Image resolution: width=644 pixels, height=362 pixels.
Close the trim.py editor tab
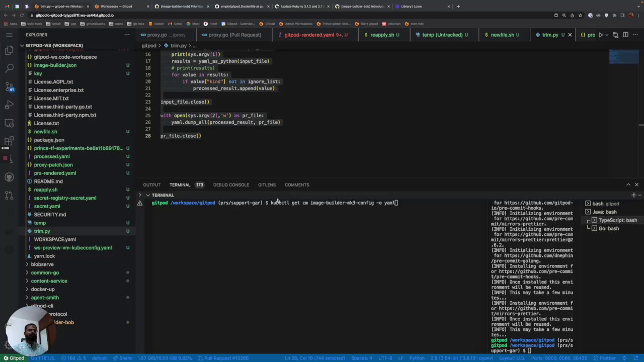(570, 35)
